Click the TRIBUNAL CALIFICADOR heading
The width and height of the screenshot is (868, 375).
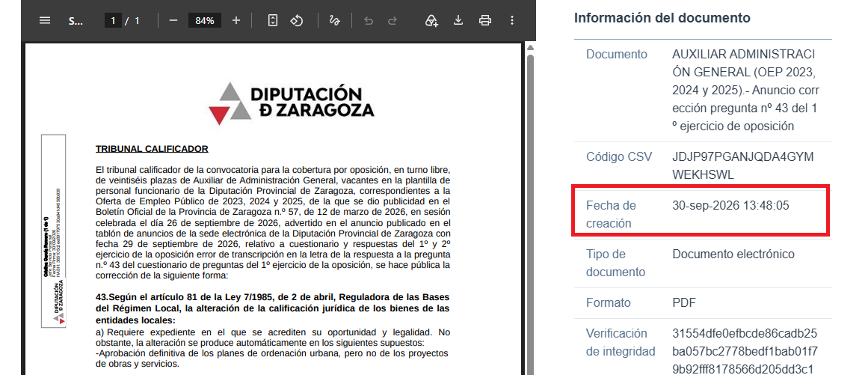(x=152, y=149)
